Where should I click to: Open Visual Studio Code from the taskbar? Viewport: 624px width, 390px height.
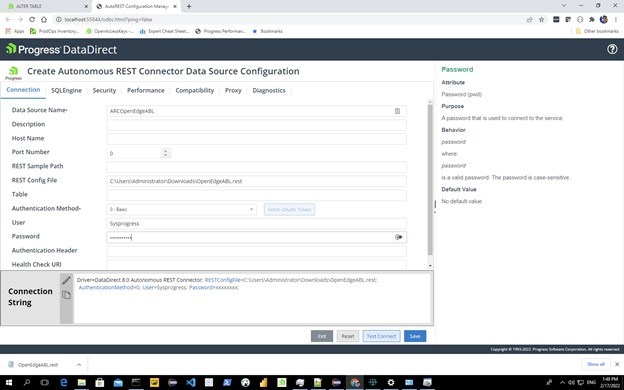pos(191,382)
